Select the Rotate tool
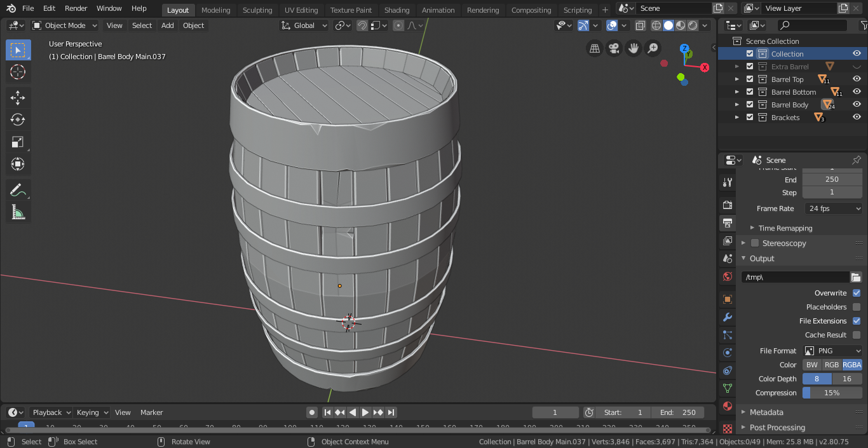868x448 pixels. pos(18,119)
